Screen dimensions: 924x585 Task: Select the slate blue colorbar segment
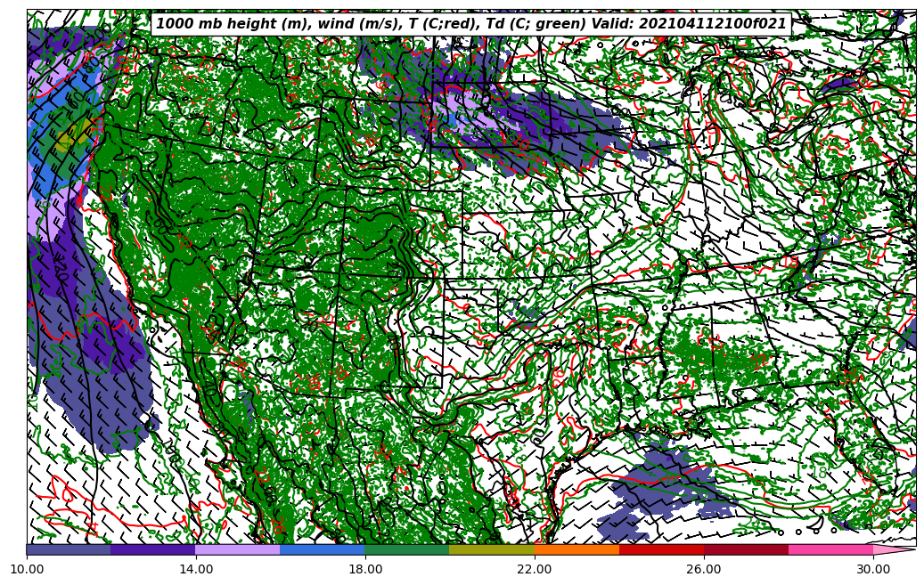coord(69,549)
